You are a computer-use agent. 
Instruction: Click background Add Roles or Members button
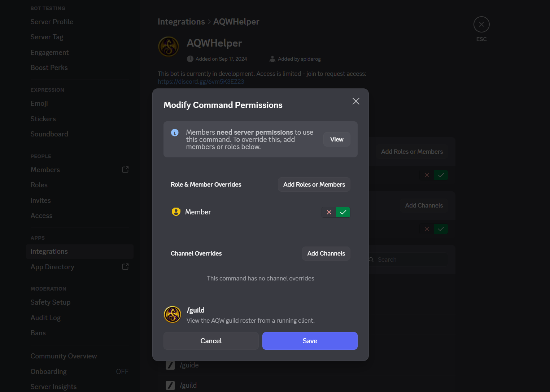point(412,152)
